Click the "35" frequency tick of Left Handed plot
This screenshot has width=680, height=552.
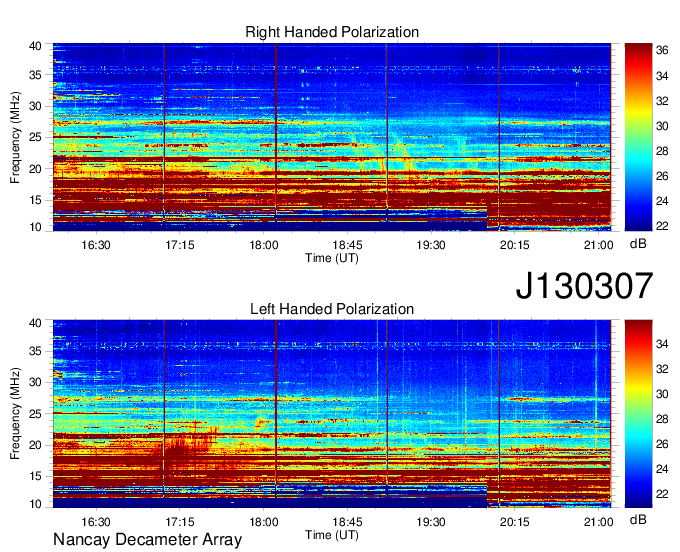coord(36,351)
